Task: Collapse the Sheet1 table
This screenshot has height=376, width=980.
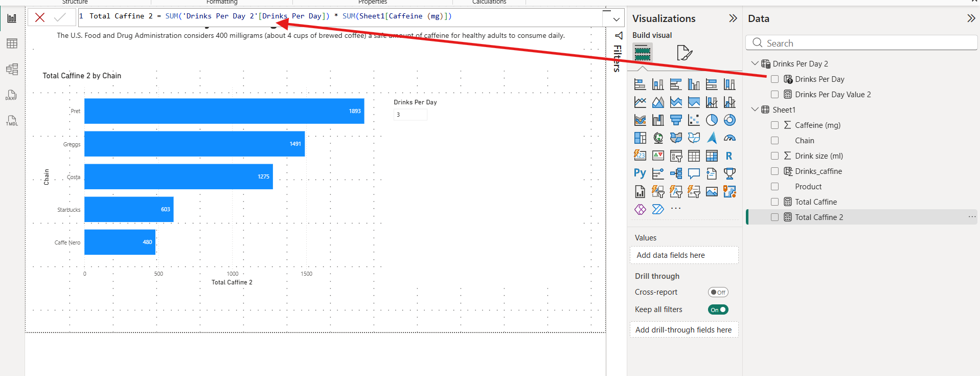Action: [x=755, y=109]
